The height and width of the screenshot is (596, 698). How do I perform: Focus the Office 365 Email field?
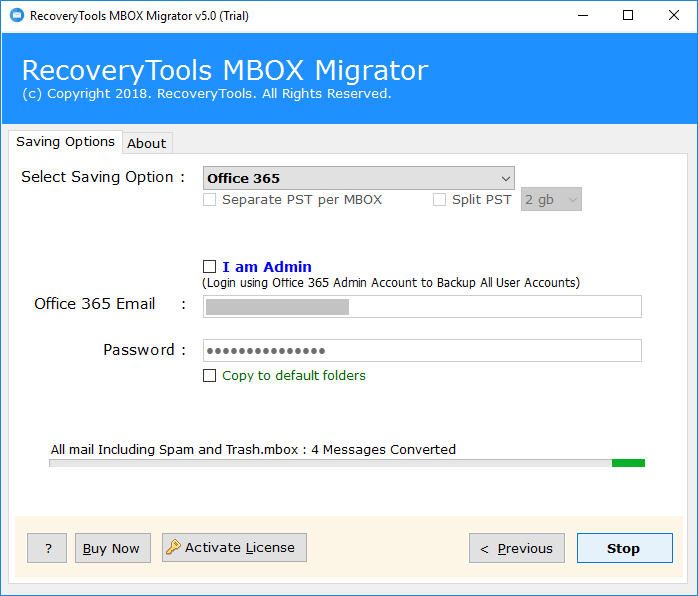pyautogui.click(x=422, y=306)
